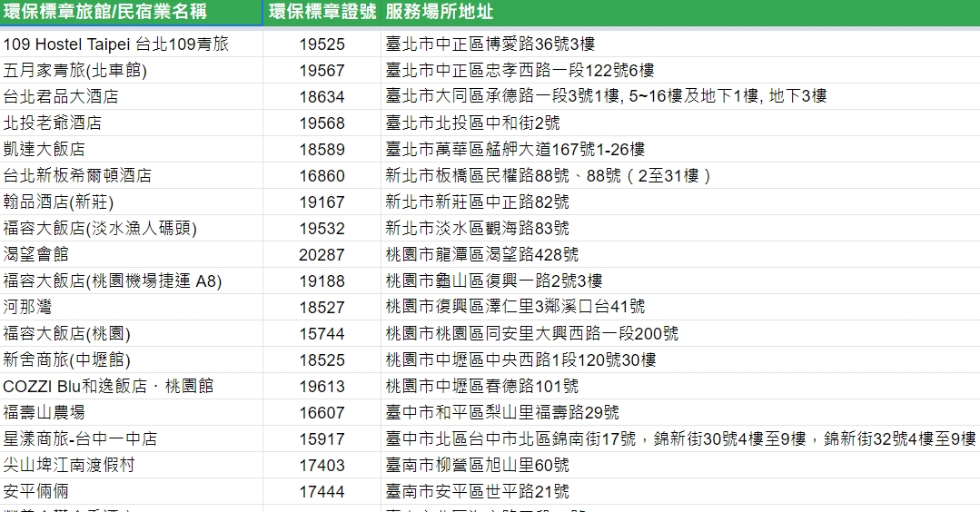This screenshot has height=512, width=980.
Task: Select certificate number 19188
Action: tap(322, 281)
